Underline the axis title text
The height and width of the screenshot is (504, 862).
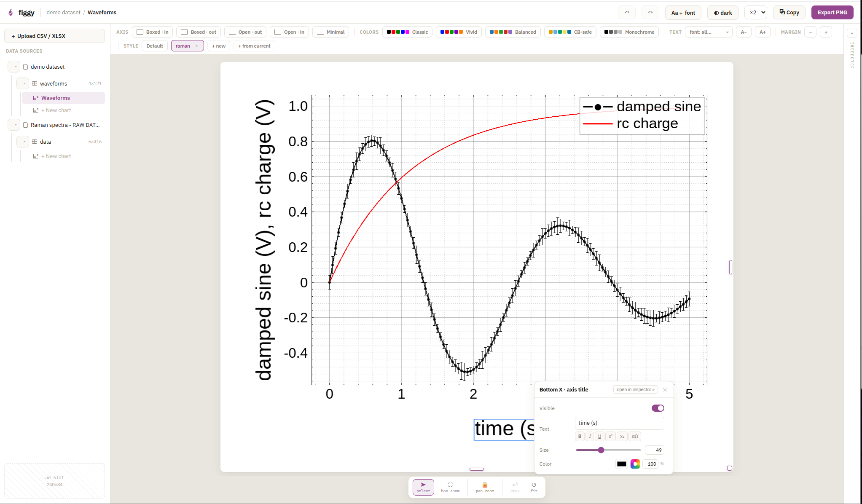[599, 436]
